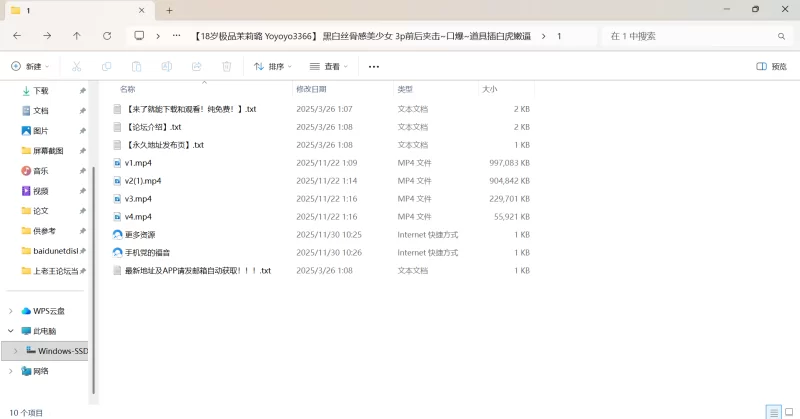Expand the 网络 tree node

(x=11, y=371)
